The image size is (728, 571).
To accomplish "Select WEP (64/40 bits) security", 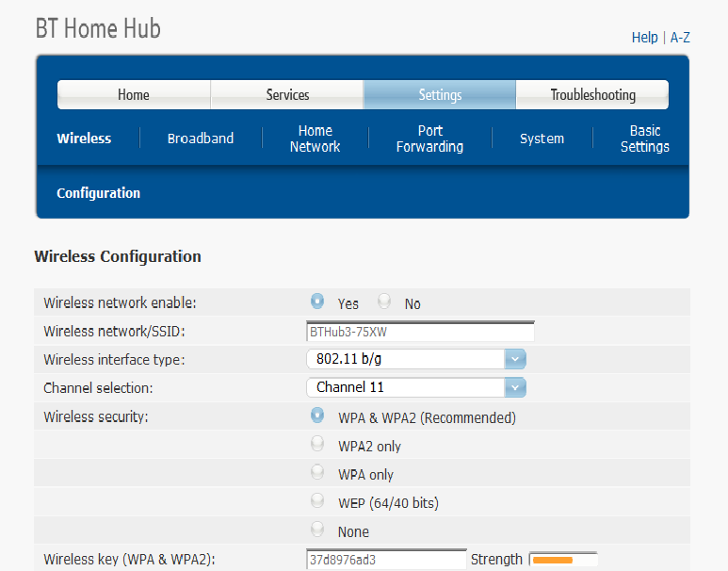I will tap(317, 501).
